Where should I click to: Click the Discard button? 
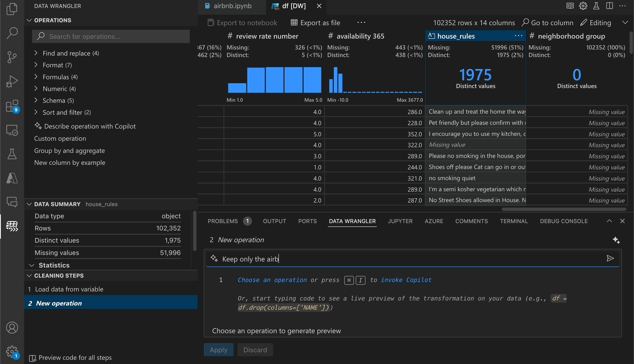[x=255, y=350]
